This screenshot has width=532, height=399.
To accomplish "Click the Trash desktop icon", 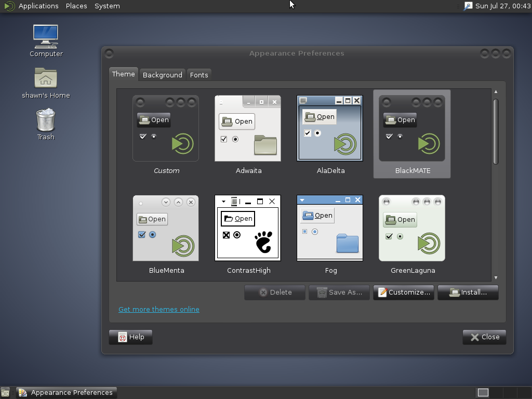I will coord(46,120).
